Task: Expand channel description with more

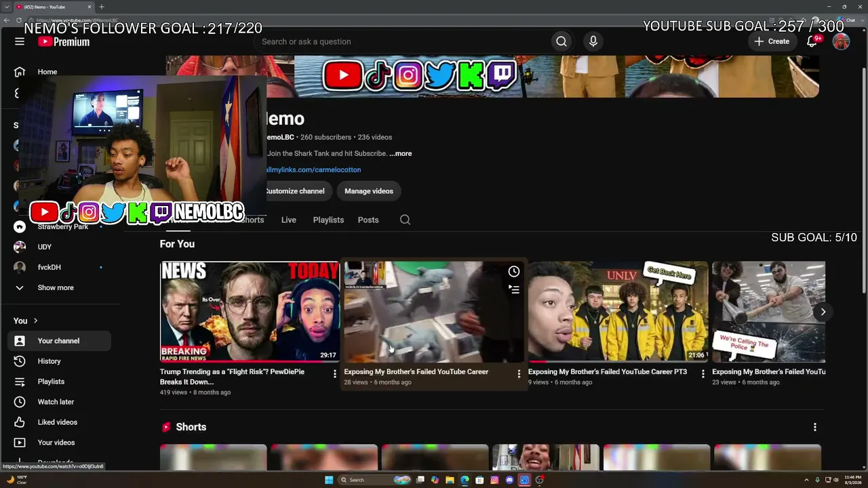Action: pos(401,153)
